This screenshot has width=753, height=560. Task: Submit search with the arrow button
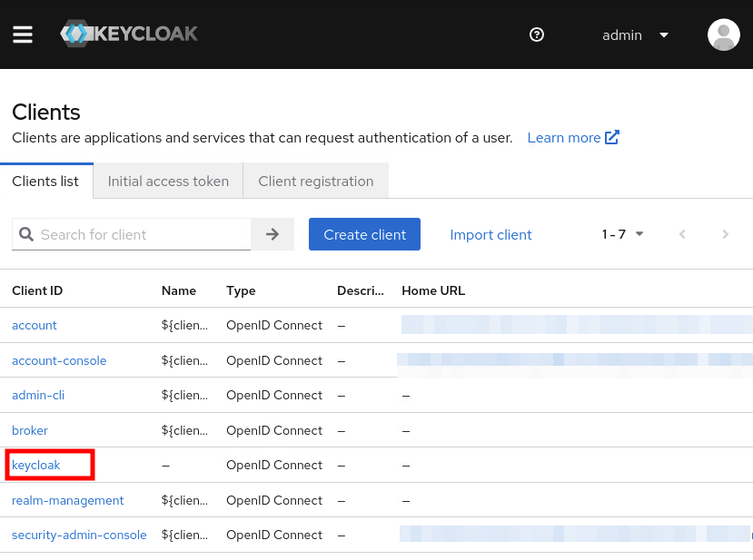(x=272, y=234)
